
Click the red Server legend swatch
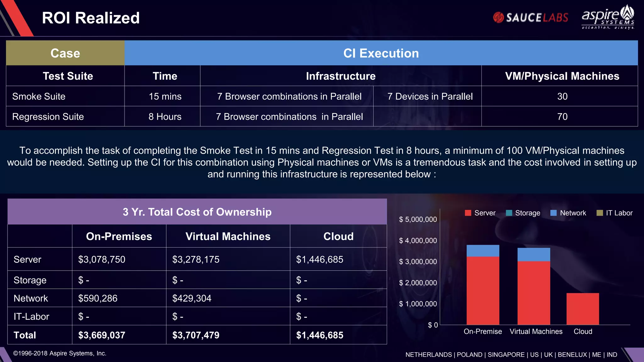468,213
